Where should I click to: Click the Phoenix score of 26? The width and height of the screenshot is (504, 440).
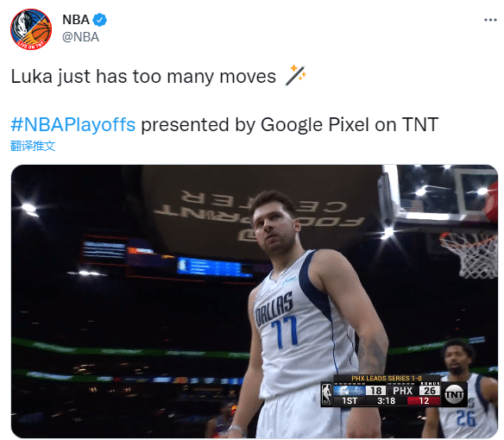click(x=430, y=391)
